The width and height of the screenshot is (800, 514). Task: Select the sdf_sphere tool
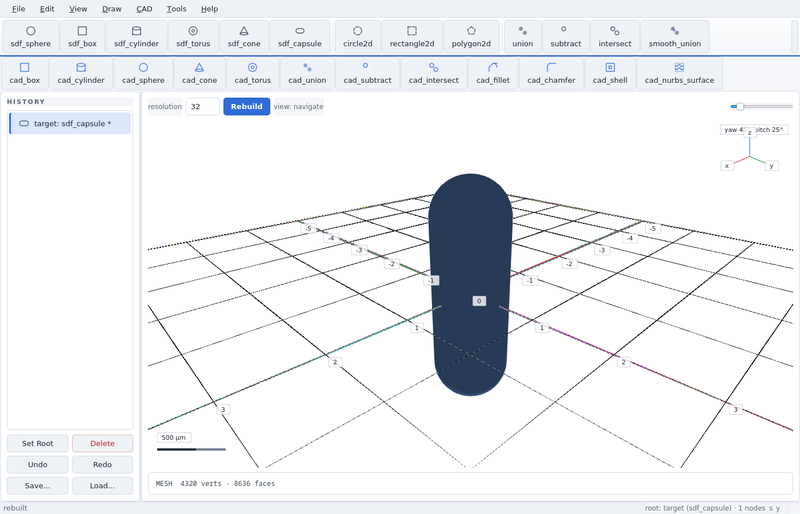31,37
